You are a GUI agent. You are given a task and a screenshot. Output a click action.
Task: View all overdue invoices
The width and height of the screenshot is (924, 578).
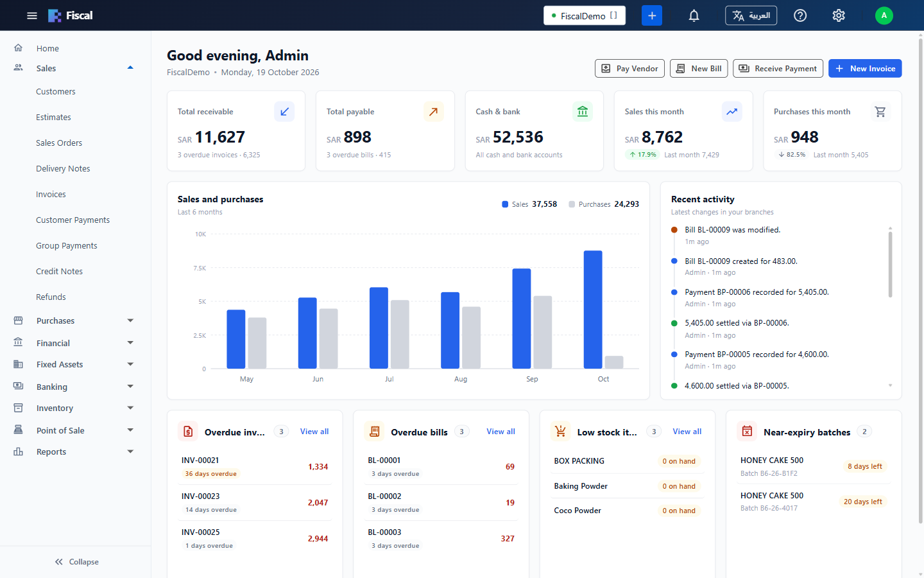[314, 432]
